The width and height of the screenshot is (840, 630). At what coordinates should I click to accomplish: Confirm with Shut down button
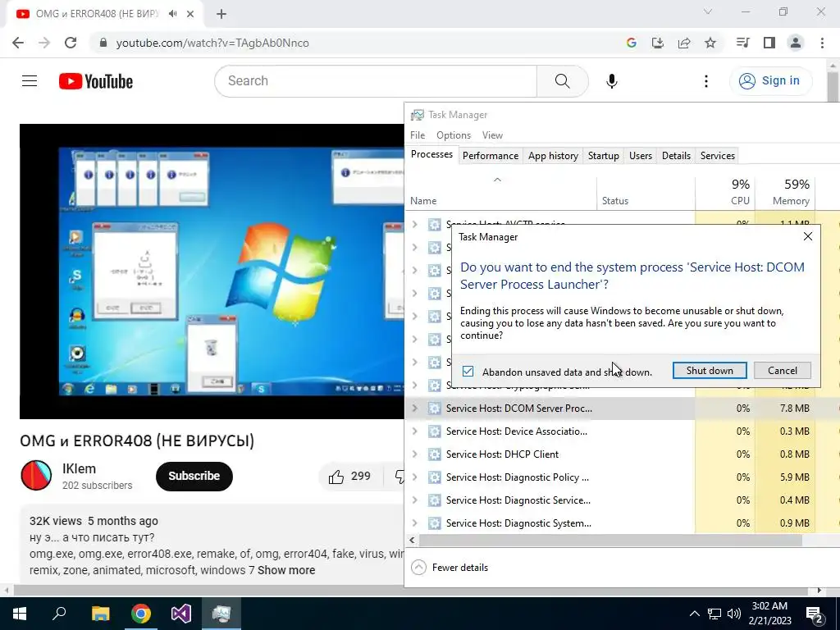click(x=710, y=370)
